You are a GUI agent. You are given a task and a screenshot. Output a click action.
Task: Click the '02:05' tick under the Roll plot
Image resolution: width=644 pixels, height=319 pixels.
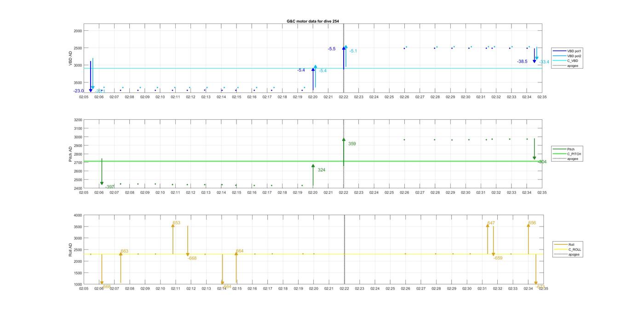tap(84, 289)
